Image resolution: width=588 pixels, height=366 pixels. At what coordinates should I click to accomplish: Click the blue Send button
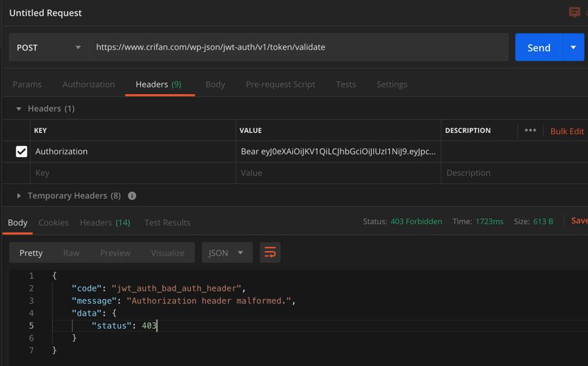pos(538,47)
